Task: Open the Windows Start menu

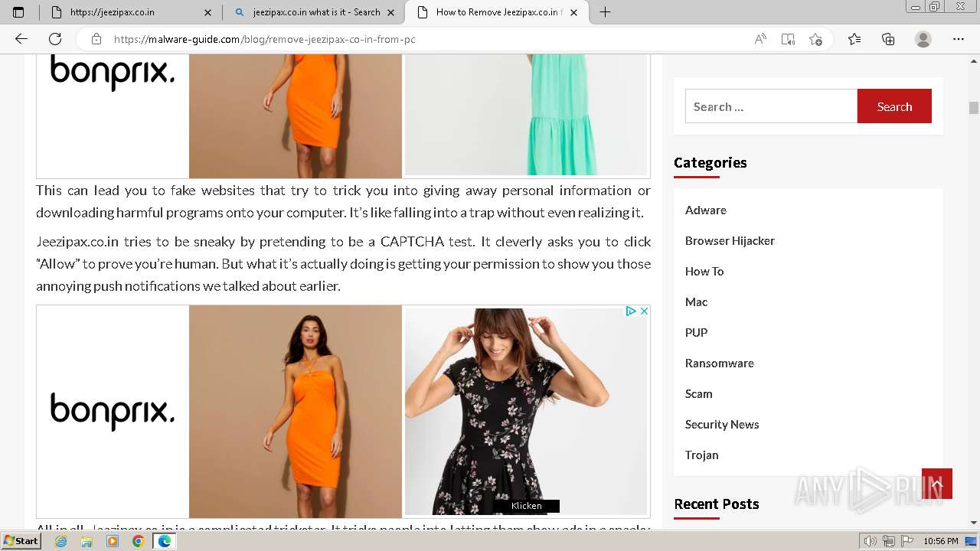Action: 21,541
